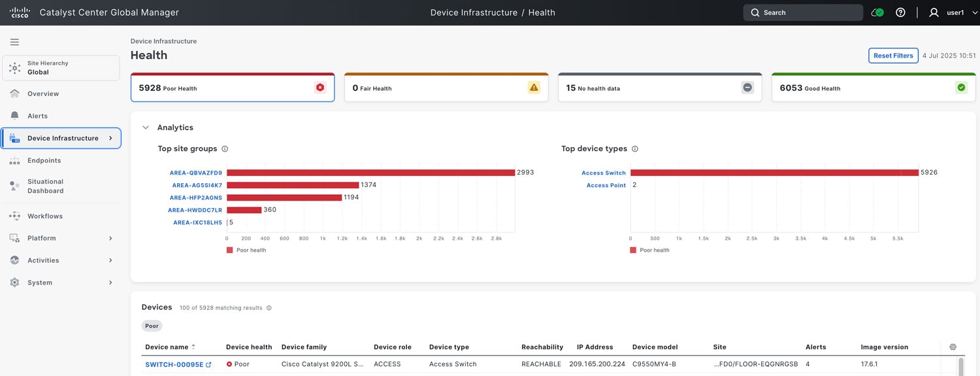
Task: Open the SWITCH-00095E device link
Action: click(x=174, y=365)
